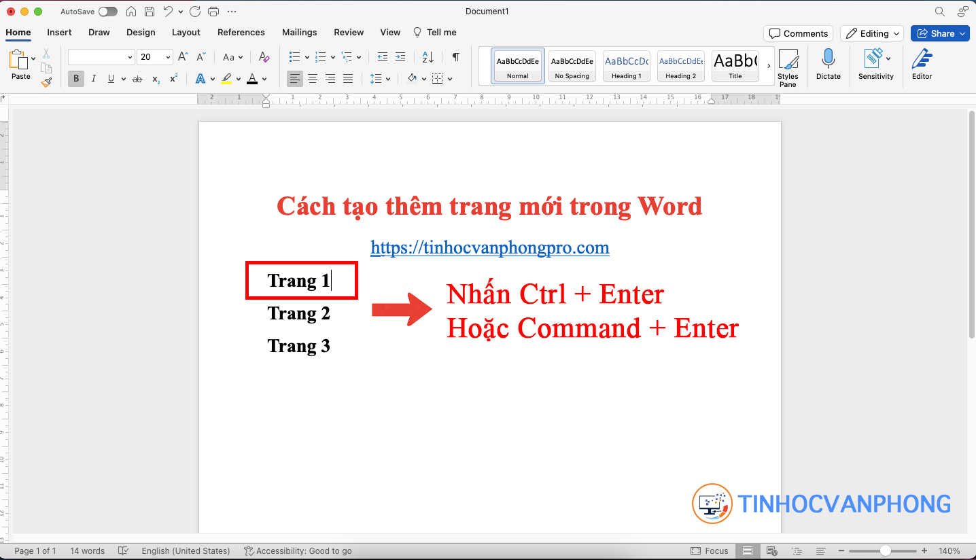Open the Insert tab

[59, 33]
